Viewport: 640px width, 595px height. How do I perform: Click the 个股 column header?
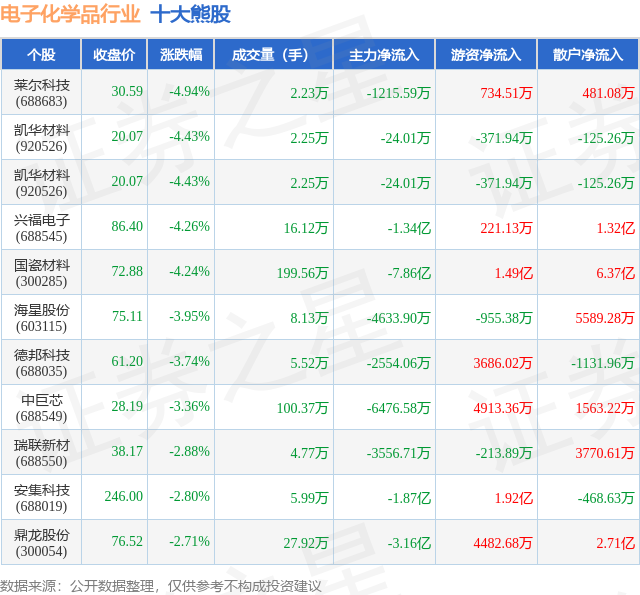[41, 54]
